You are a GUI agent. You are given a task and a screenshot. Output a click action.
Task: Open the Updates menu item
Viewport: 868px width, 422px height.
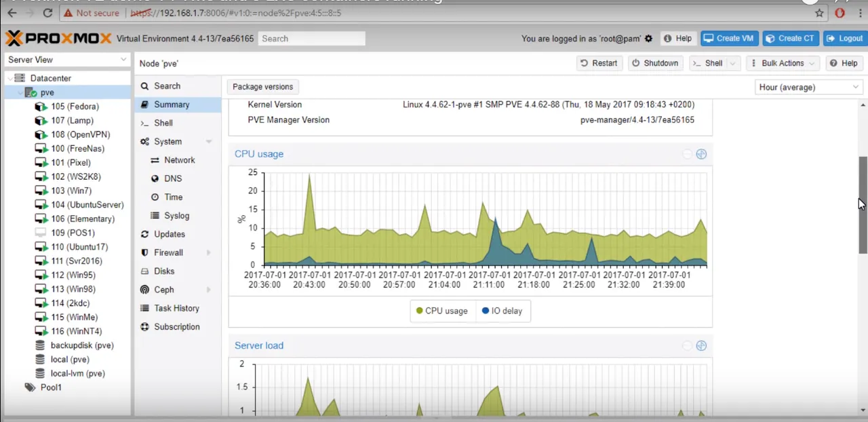[178, 234]
